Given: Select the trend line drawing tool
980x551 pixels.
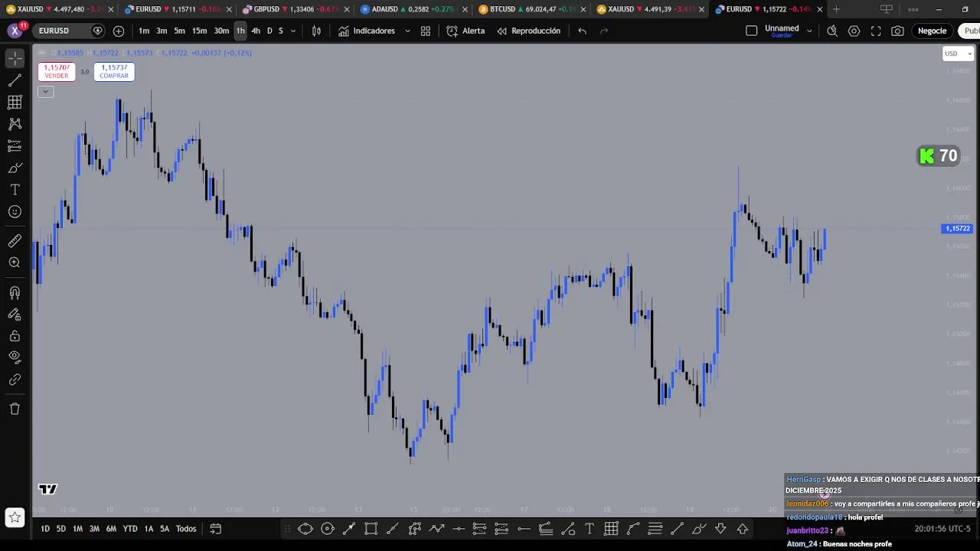Looking at the screenshot, I should 15,80.
